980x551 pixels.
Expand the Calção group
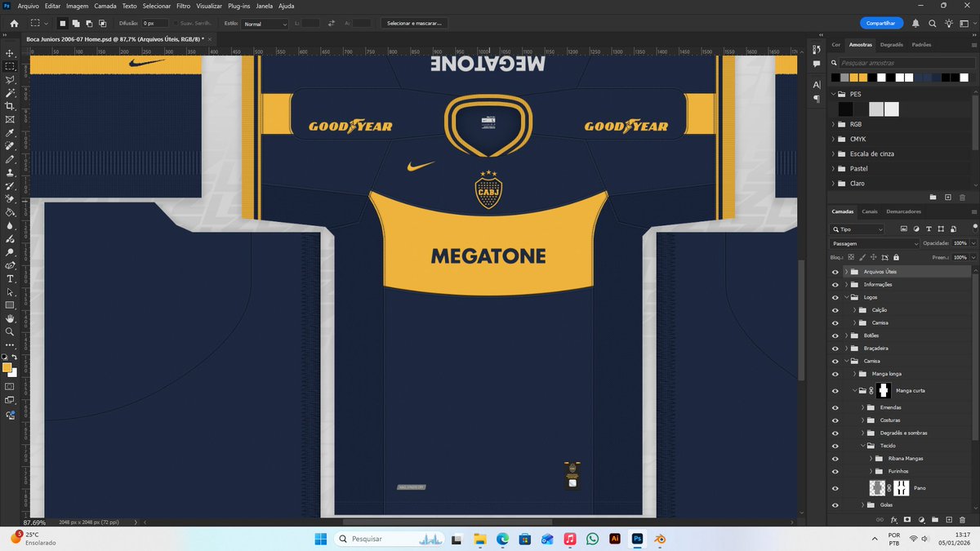(854, 310)
